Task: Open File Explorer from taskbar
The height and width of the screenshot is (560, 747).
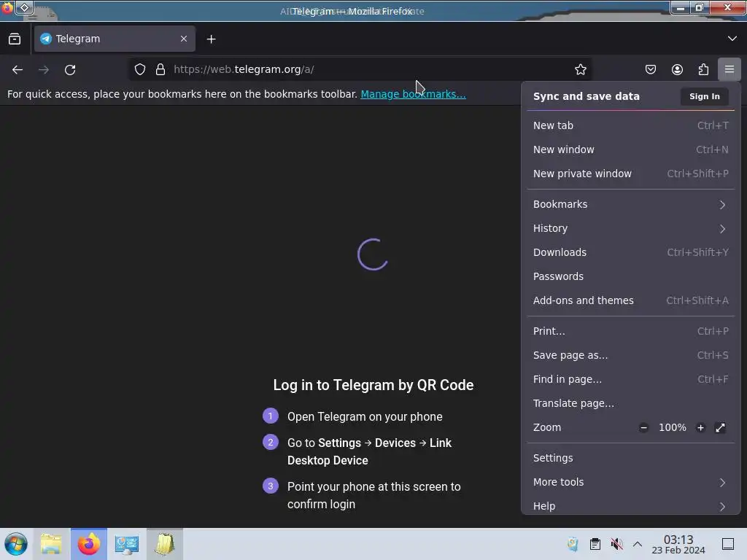Action: [x=51, y=544]
